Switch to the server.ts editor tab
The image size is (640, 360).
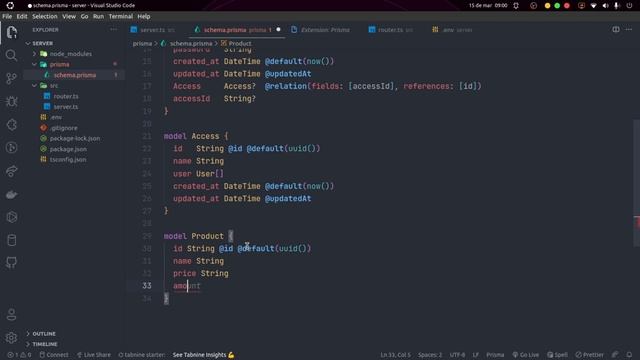(153, 30)
